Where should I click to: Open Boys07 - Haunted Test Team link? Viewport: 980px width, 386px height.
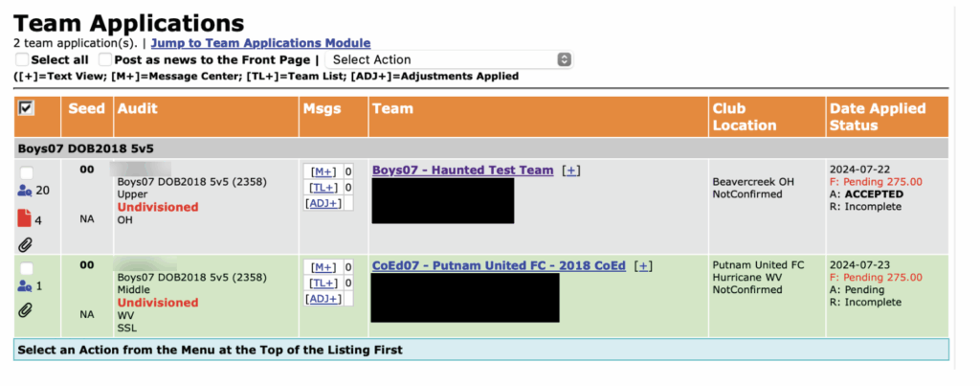462,170
